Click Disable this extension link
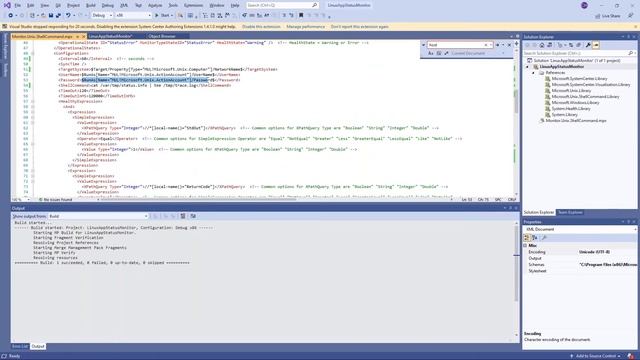Screen dimensions: 640x360 pyautogui.click(x=261, y=27)
